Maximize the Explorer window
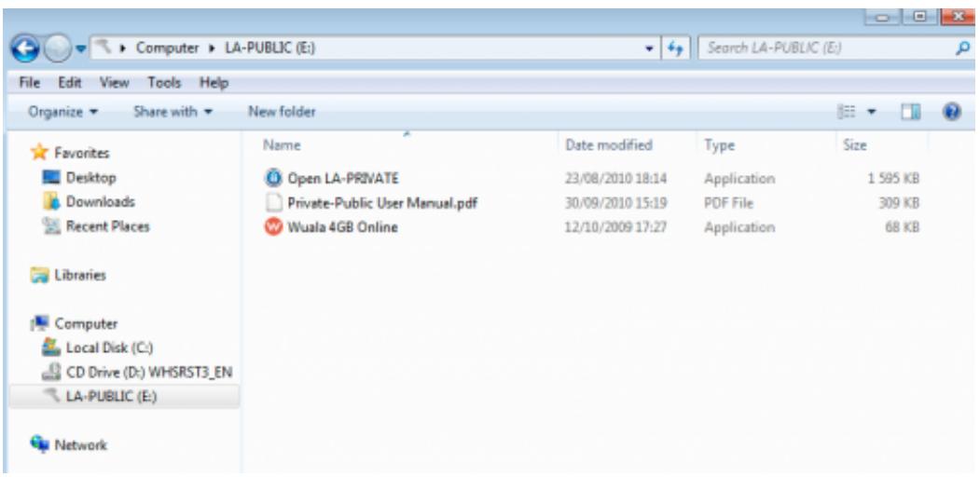 [918, 18]
